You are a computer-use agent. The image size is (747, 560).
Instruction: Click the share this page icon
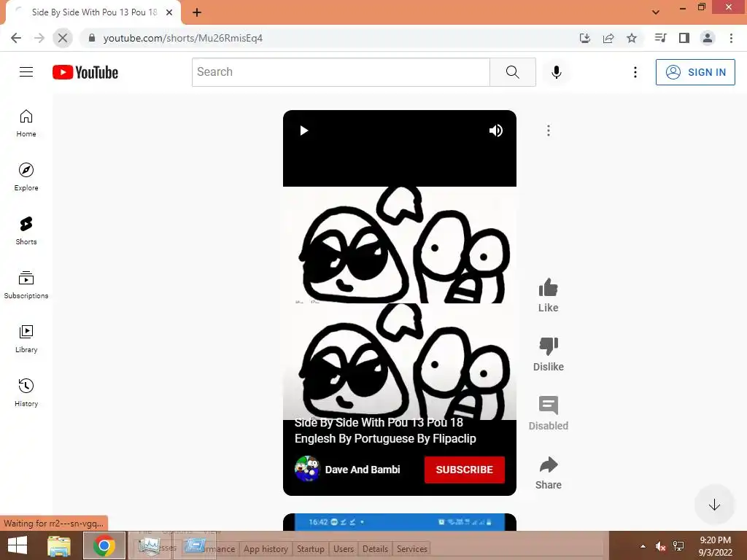pyautogui.click(x=608, y=38)
